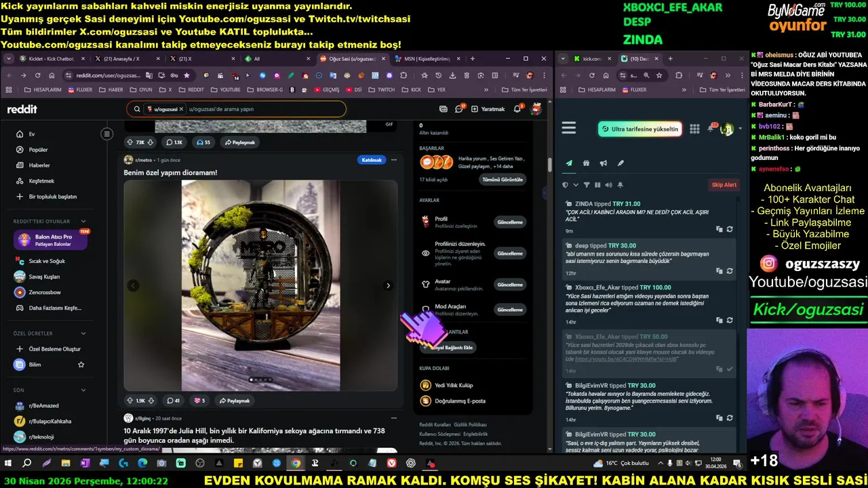Click Güncelleme next to Avatar setting
This screenshot has height=488, width=868.
click(510, 285)
